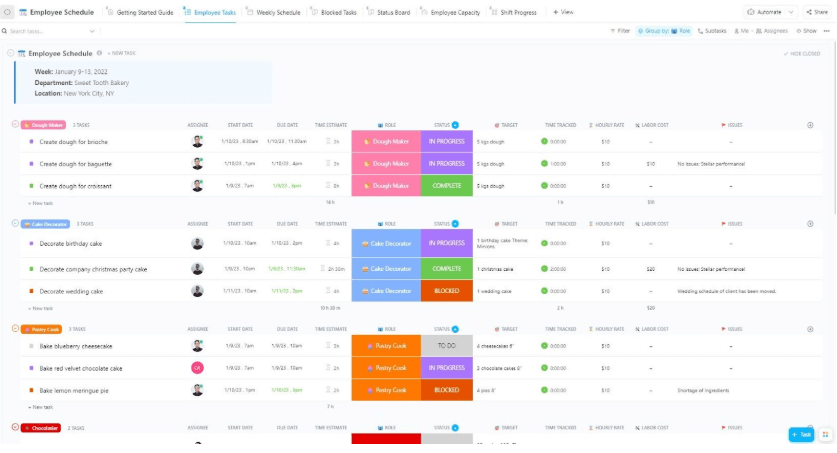837x453 pixels.
Task: Collapse the Pastry Cook group
Action: click(15, 328)
